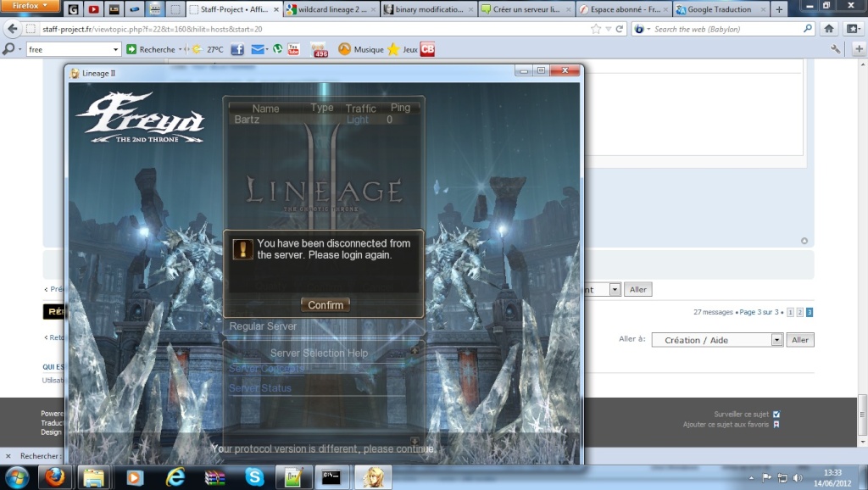Open WinRAR from the taskbar
Viewport: 868px width, 490px height.
coord(214,477)
